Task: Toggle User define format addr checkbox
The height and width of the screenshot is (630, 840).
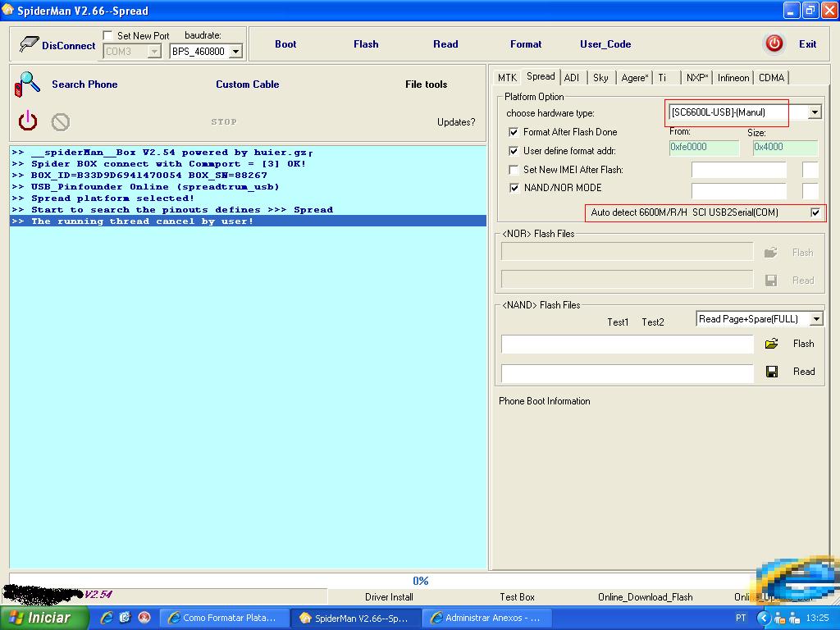Action: pyautogui.click(x=514, y=151)
